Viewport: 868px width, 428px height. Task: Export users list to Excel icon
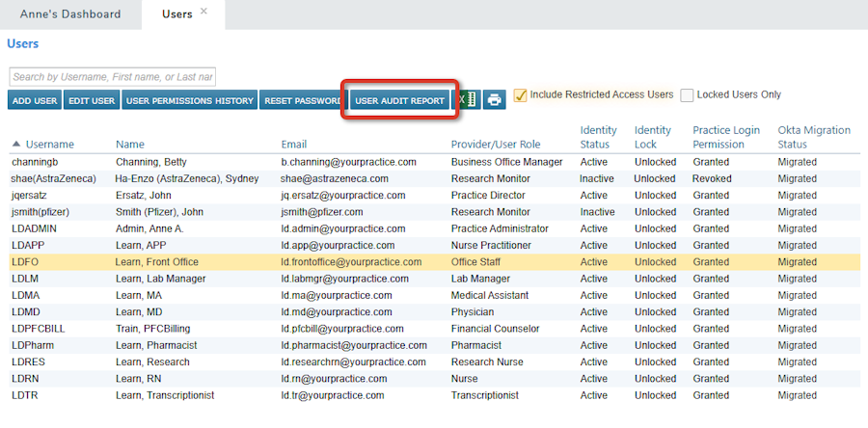tap(468, 100)
